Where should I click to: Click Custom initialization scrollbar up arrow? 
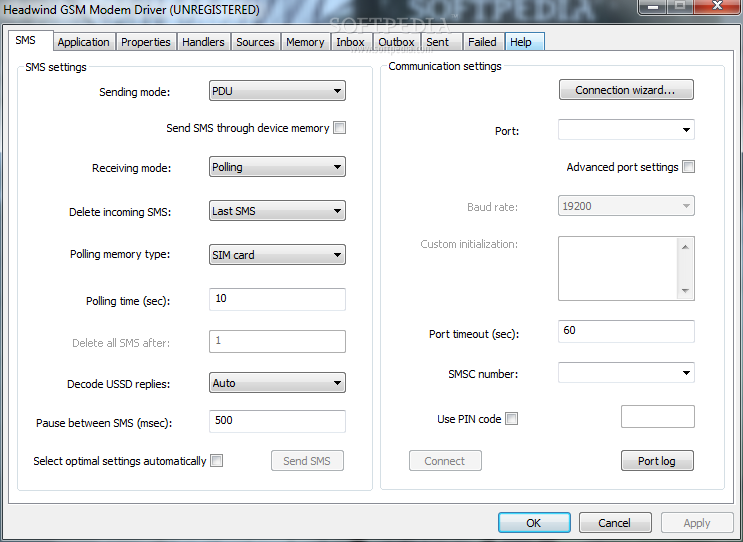(x=685, y=246)
